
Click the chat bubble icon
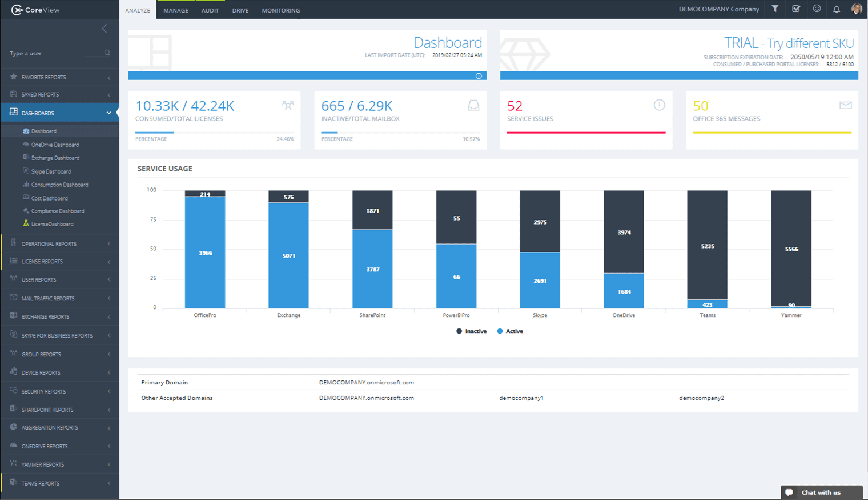coord(789,492)
